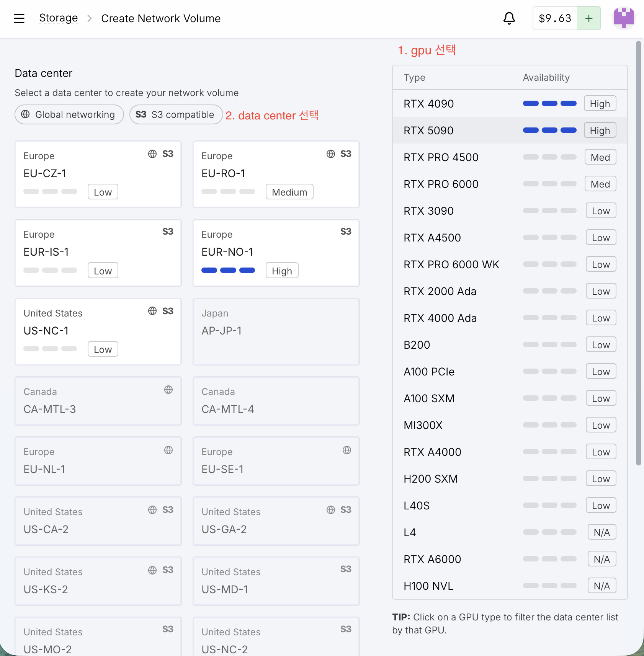Click the Medium badge on EU-RO-1
644x656 pixels.
(289, 192)
